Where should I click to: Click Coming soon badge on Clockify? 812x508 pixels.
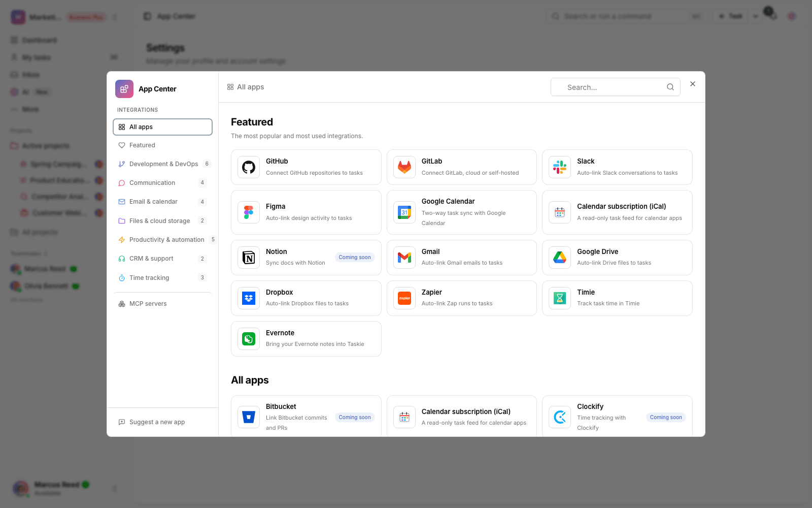coord(666,418)
